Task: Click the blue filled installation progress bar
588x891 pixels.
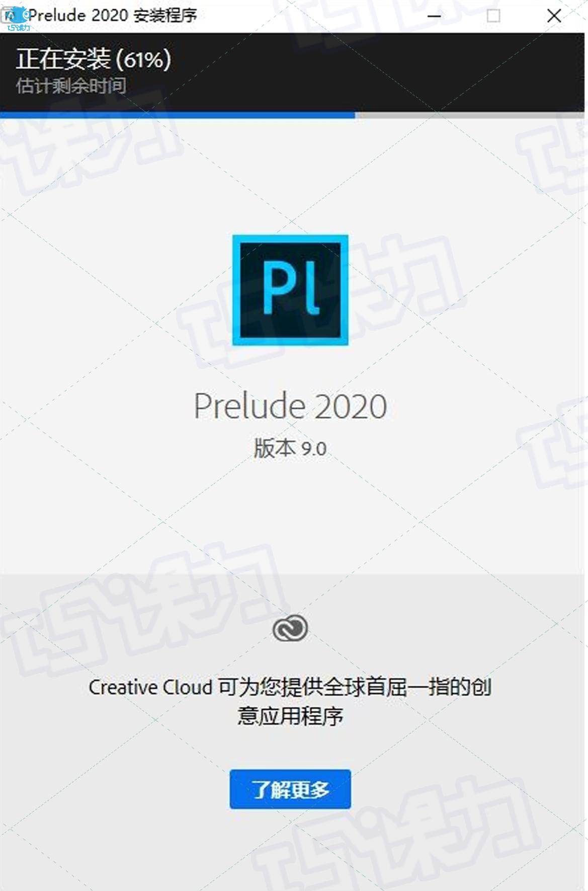Action: (178, 115)
